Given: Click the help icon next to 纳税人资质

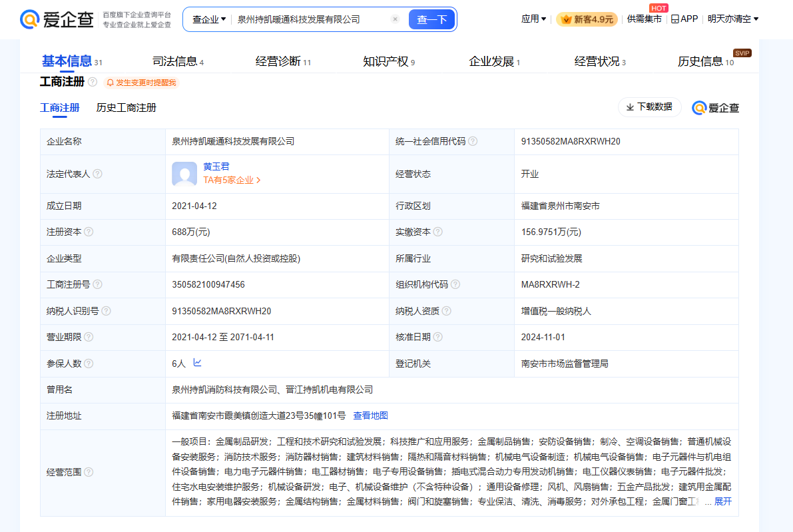Looking at the screenshot, I should pos(446,311).
